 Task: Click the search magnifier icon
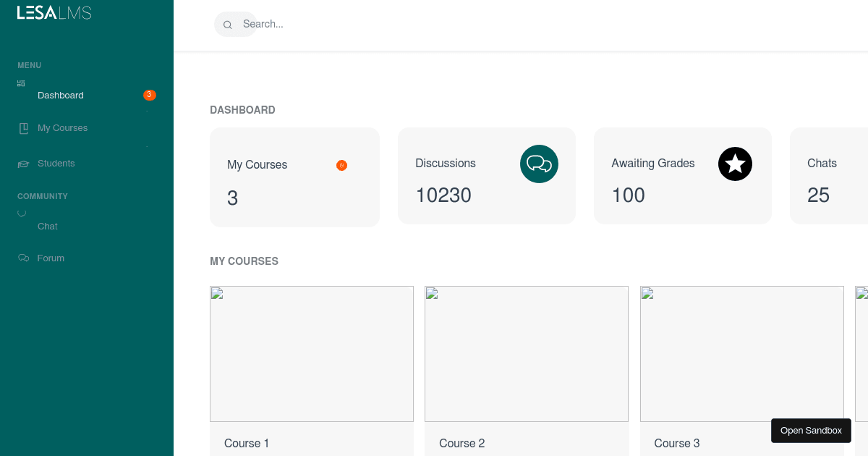[227, 24]
